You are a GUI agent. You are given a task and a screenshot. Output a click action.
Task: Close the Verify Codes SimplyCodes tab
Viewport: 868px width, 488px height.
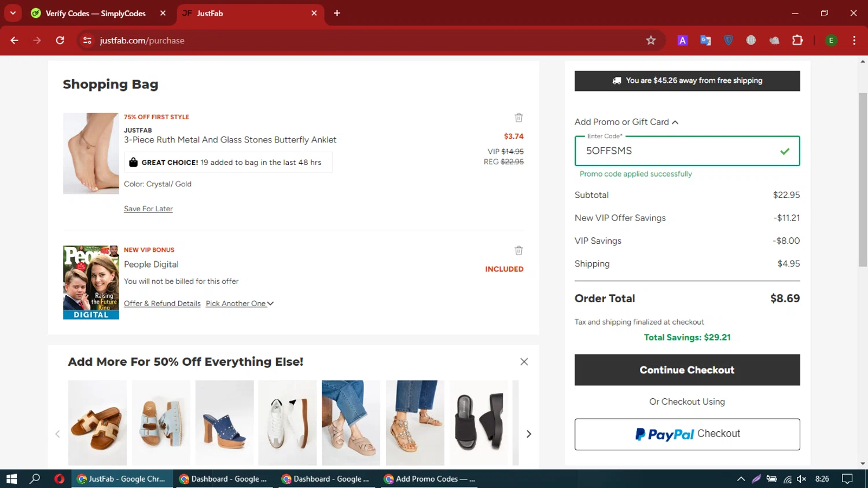tap(163, 13)
